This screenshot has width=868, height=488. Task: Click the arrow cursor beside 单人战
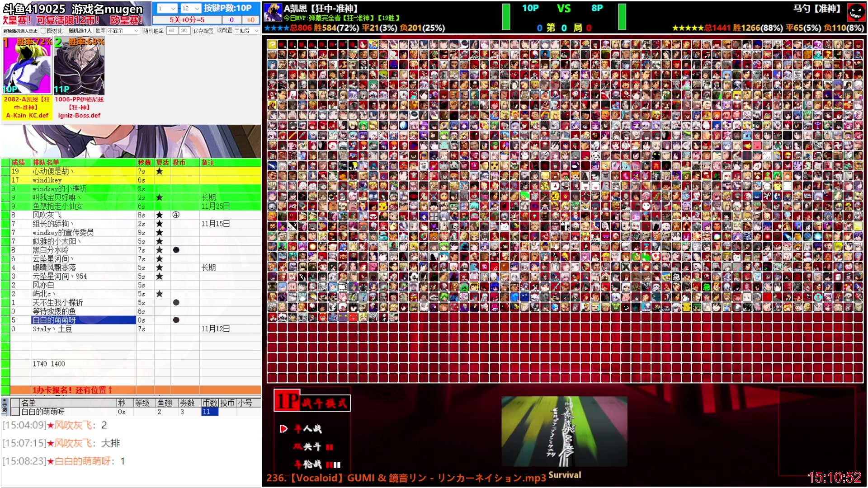283,429
